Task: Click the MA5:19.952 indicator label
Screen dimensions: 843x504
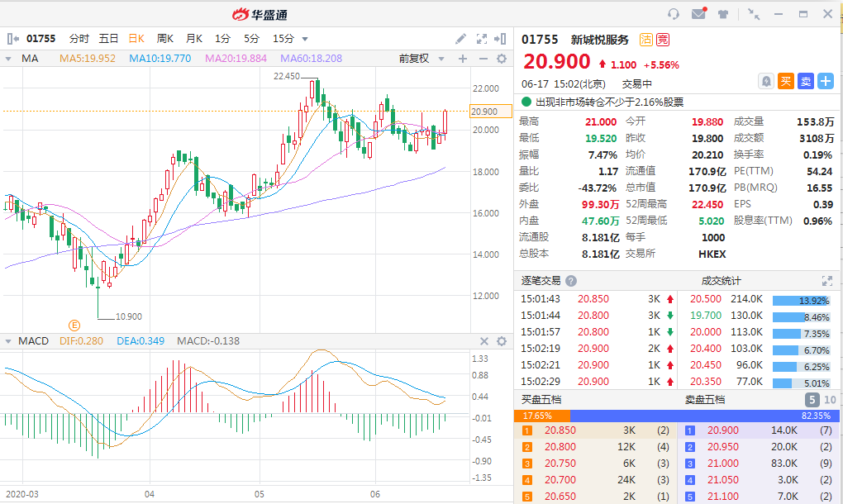Action: pyautogui.click(x=88, y=59)
